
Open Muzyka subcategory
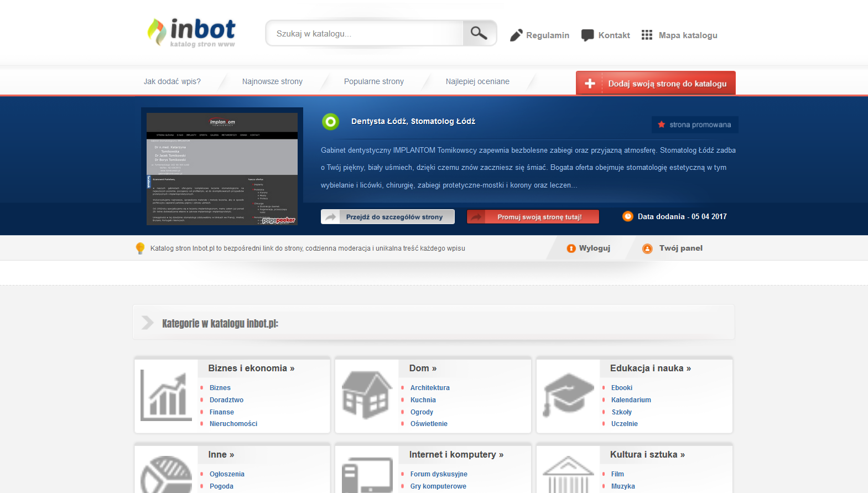tap(623, 486)
